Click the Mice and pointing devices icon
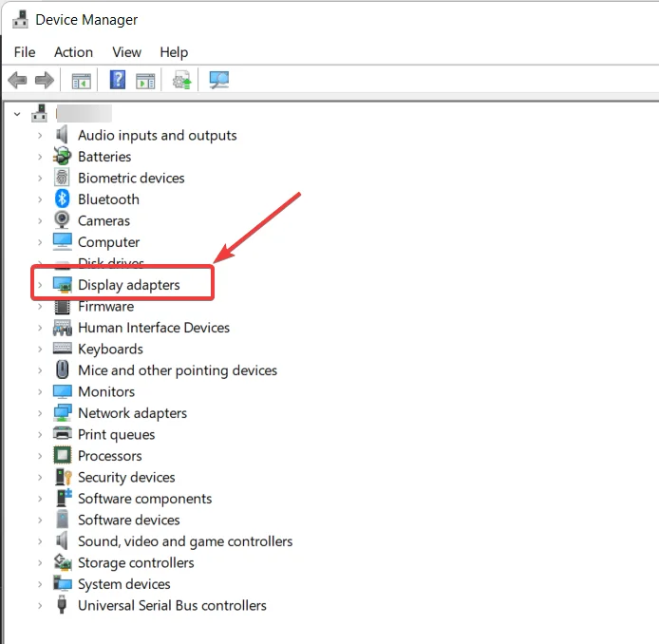The image size is (659, 644). [63, 369]
